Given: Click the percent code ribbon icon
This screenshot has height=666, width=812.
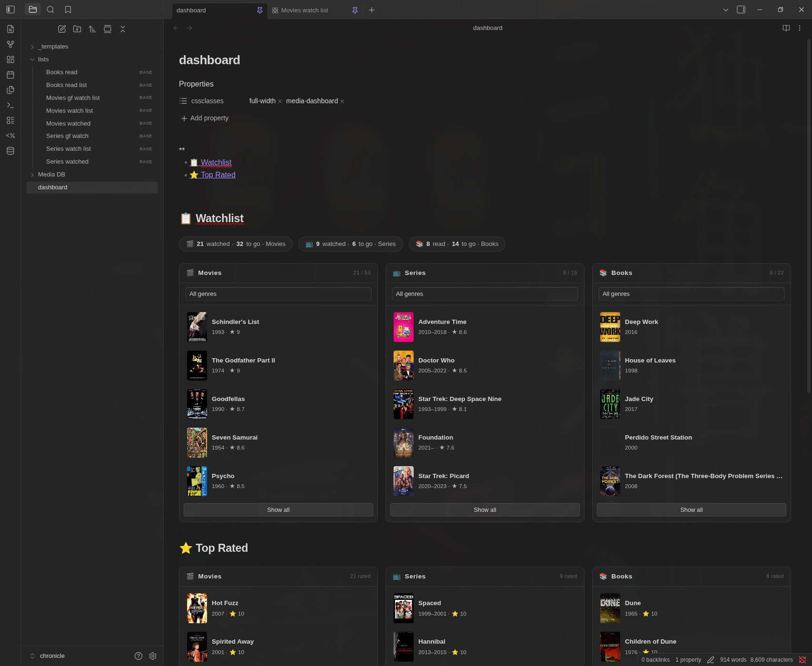Looking at the screenshot, I should tap(10, 136).
